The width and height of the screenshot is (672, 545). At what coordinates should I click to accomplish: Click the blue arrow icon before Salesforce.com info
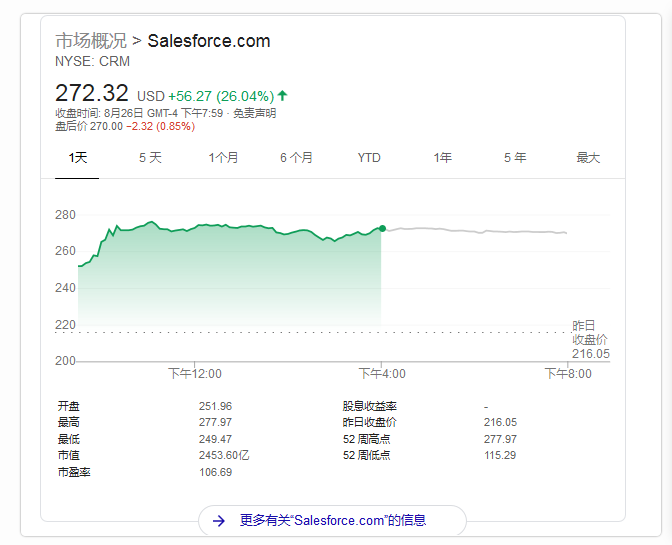[219, 520]
